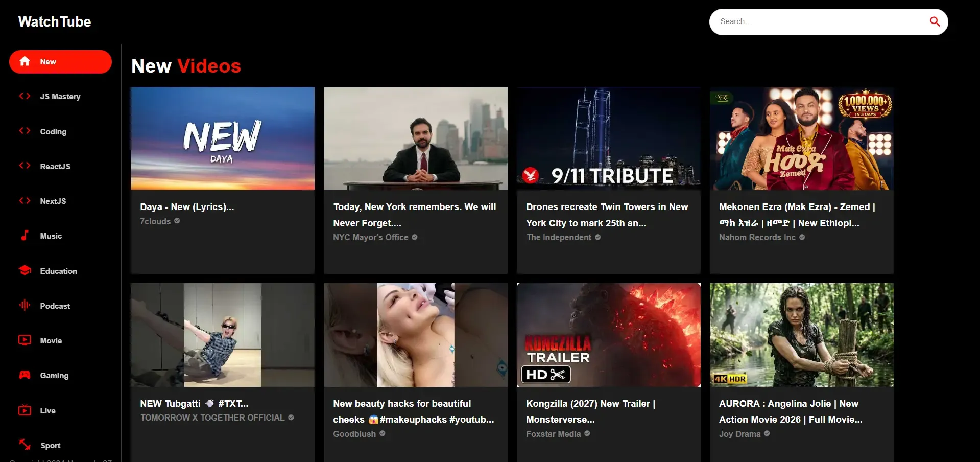Switch to the JS Mastery category
This screenshot has width=980, height=462.
pos(60,97)
